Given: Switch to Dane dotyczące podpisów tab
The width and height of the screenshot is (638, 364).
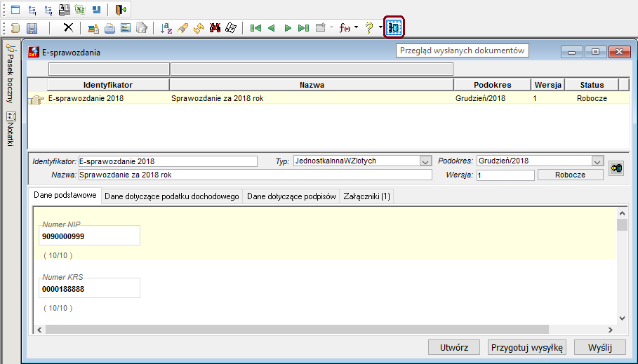Looking at the screenshot, I should coord(291,196).
